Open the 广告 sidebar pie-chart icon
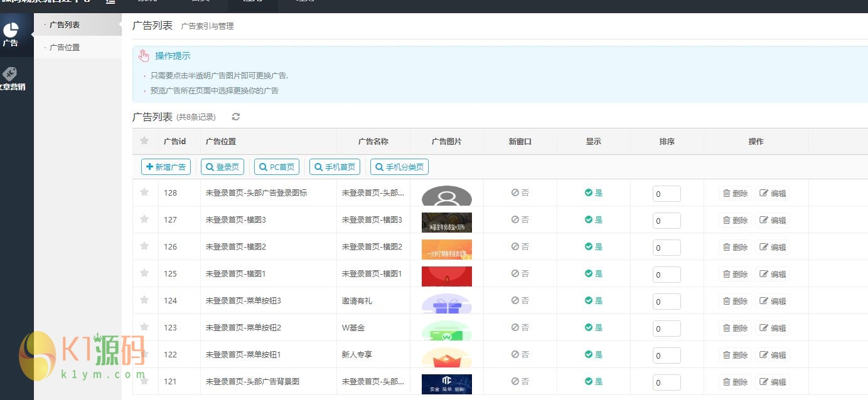The height and width of the screenshot is (400, 868). click(x=11, y=31)
